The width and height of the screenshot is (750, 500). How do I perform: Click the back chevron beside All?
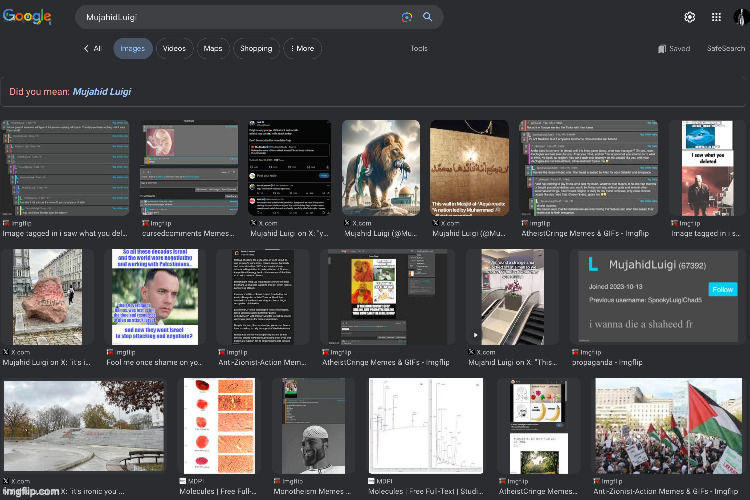tap(86, 48)
